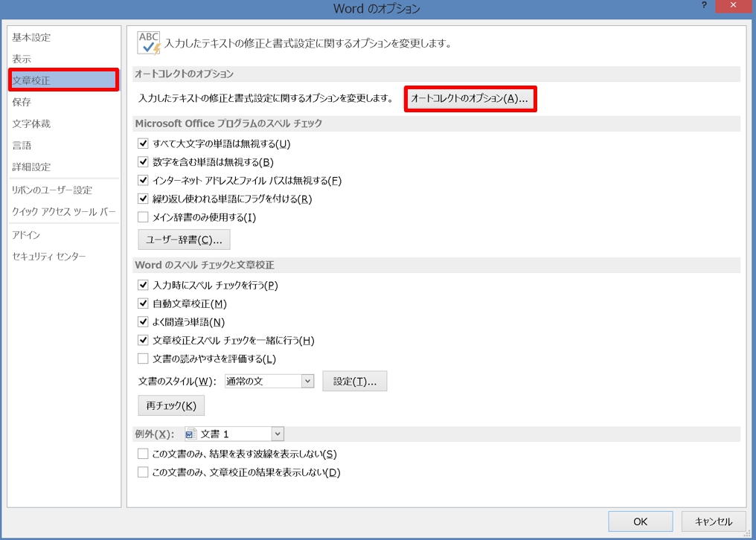Image resolution: width=756 pixels, height=540 pixels.
Task: Select 表示 in the sidebar
Action: pyautogui.click(x=22, y=59)
